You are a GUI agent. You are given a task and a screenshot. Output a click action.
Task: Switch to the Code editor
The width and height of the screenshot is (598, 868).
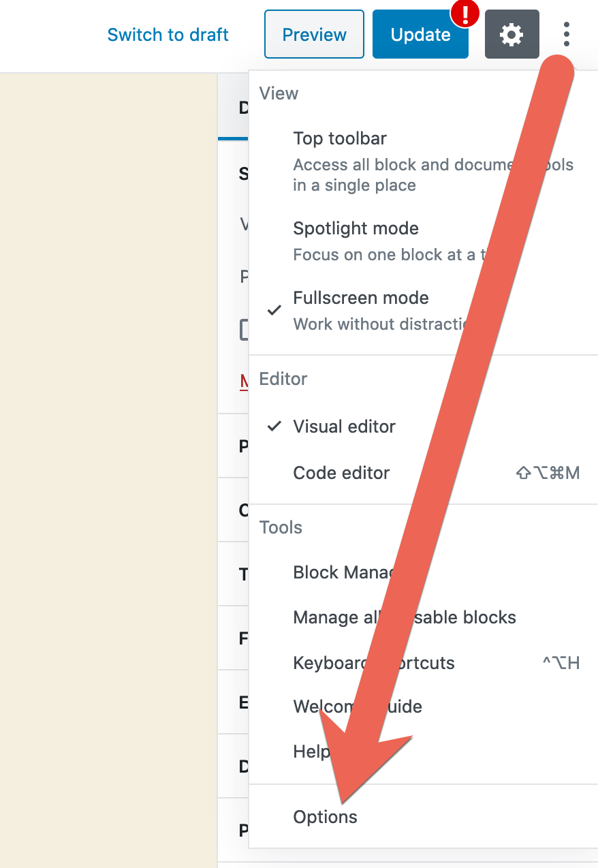click(341, 473)
